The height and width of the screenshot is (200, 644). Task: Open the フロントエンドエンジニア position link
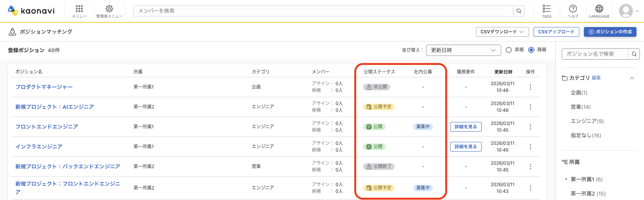click(47, 127)
